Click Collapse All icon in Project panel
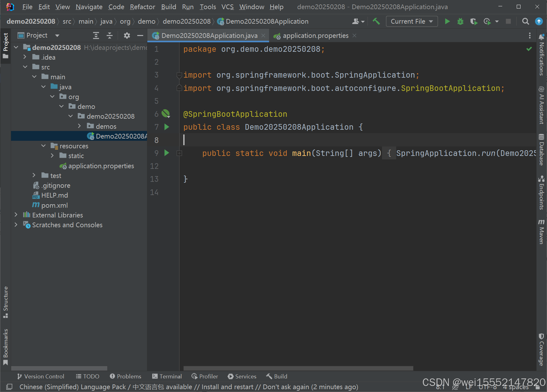Image resolution: width=547 pixels, height=392 pixels. (109, 35)
